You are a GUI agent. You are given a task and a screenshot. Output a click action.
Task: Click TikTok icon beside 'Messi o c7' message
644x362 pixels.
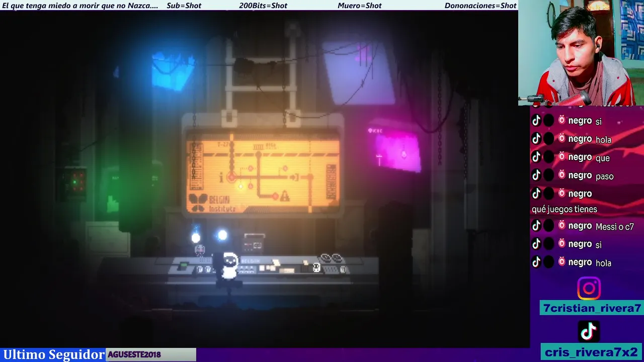click(536, 226)
